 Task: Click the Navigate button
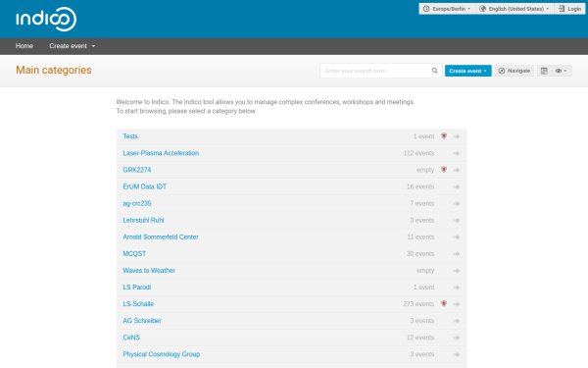coord(514,71)
